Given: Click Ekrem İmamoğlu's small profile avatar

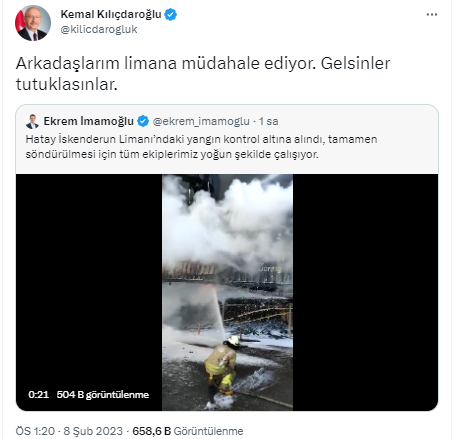Looking at the screenshot, I should (32, 121).
